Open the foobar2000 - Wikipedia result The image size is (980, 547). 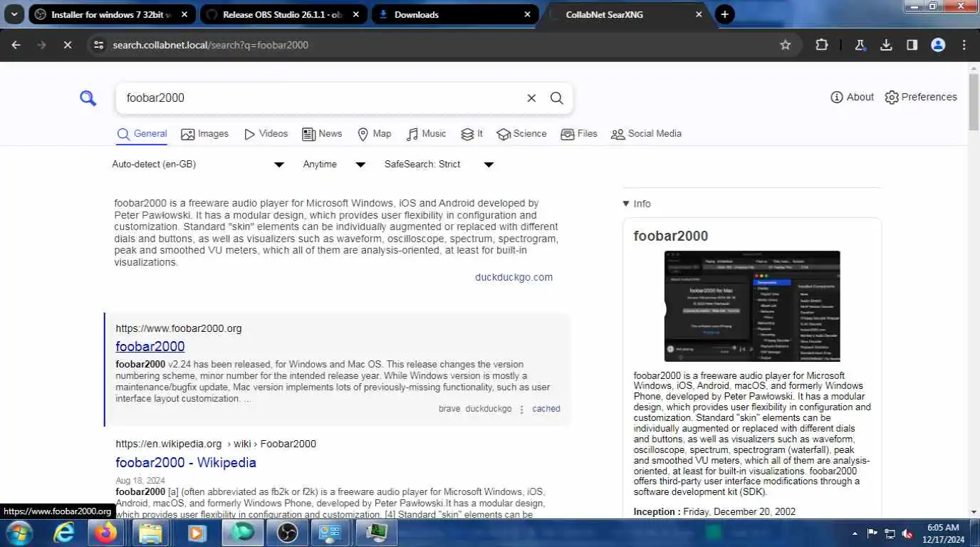(186, 463)
